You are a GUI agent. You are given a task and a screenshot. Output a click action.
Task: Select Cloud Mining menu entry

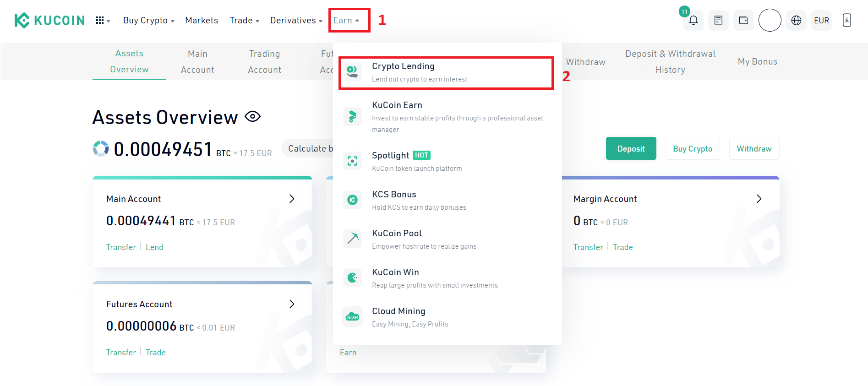coord(446,317)
